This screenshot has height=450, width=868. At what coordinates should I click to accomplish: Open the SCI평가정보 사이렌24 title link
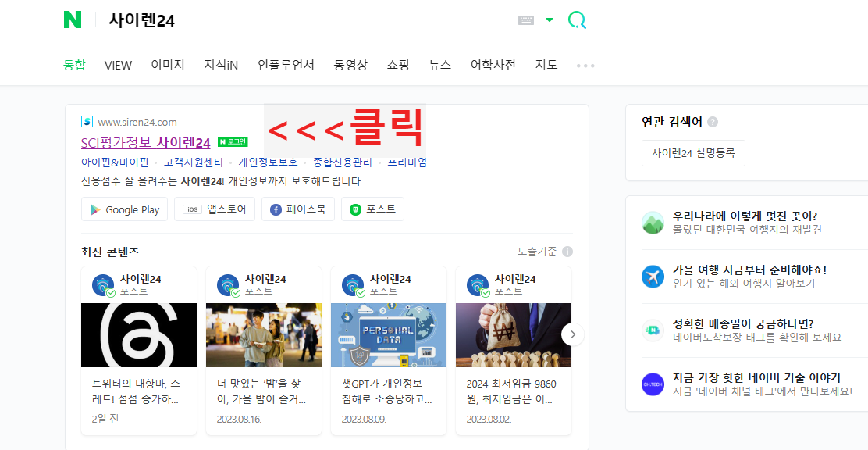click(146, 142)
